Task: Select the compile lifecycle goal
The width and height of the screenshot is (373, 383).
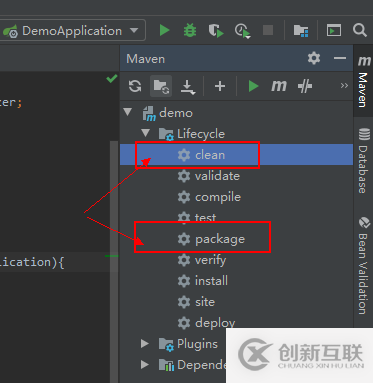Action: [x=236, y=197]
